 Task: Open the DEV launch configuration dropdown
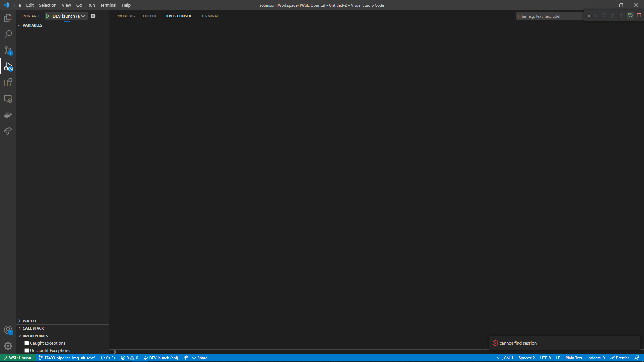point(83,16)
